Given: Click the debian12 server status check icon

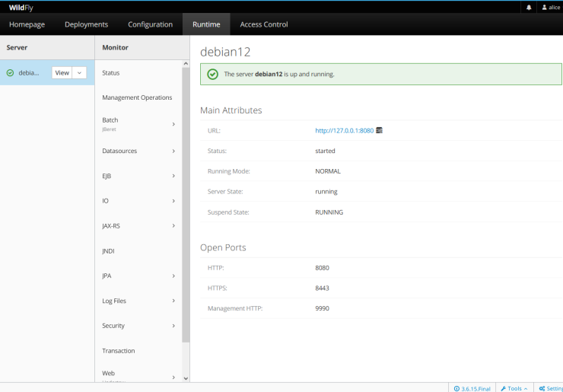Looking at the screenshot, I should coord(10,73).
